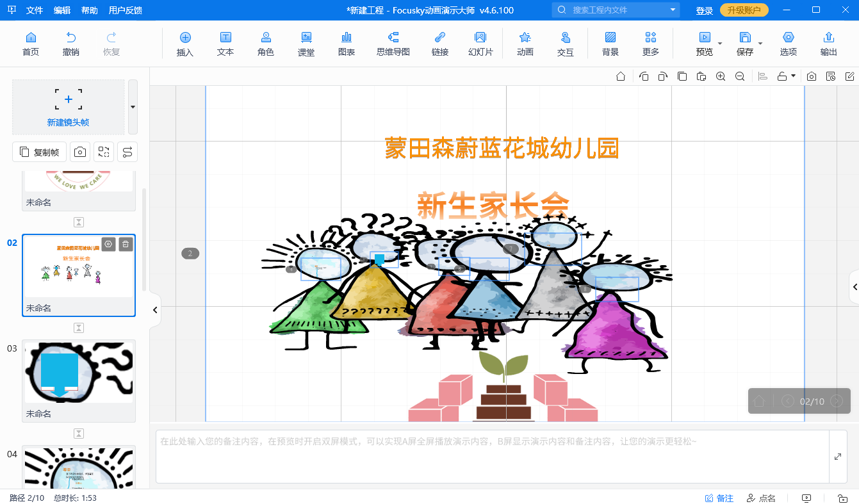Click camera icon beside 复制帧
Image resolution: width=859 pixels, height=504 pixels.
point(80,152)
